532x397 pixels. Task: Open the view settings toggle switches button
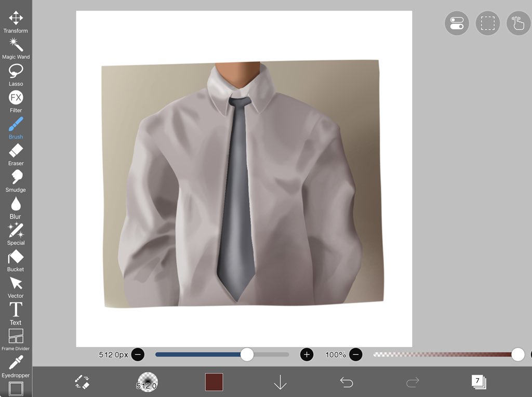pos(457,23)
